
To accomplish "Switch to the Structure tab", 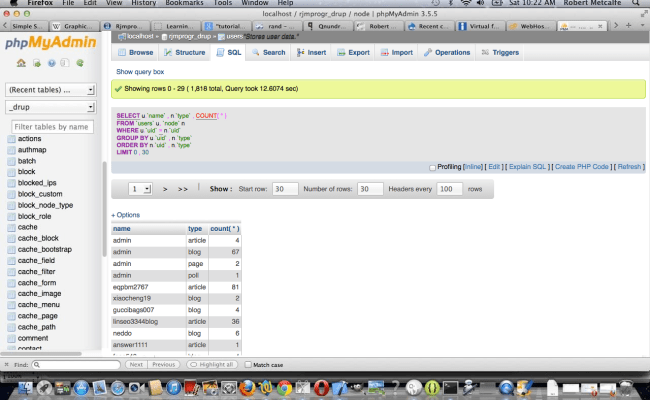I will pyautogui.click(x=185, y=53).
